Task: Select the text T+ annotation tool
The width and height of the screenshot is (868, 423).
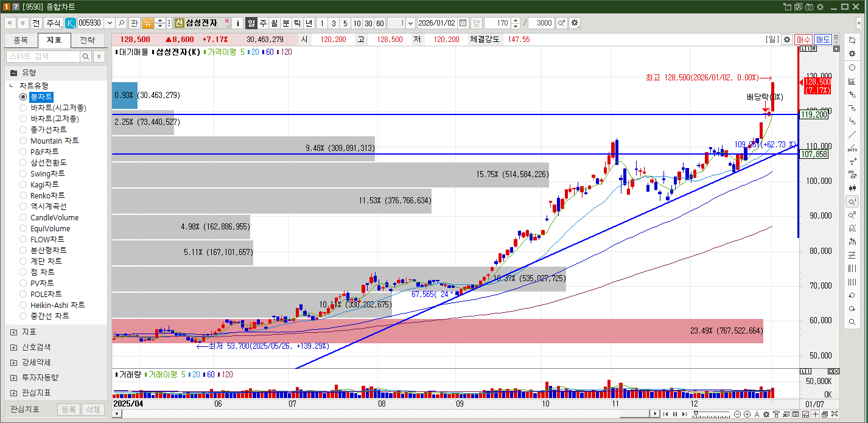Action: tap(852, 161)
